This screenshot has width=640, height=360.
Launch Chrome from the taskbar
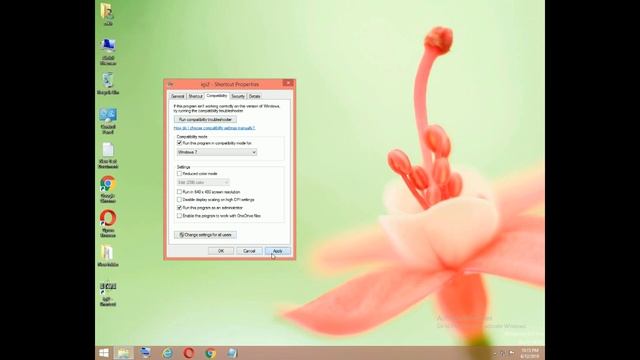pos(211,353)
